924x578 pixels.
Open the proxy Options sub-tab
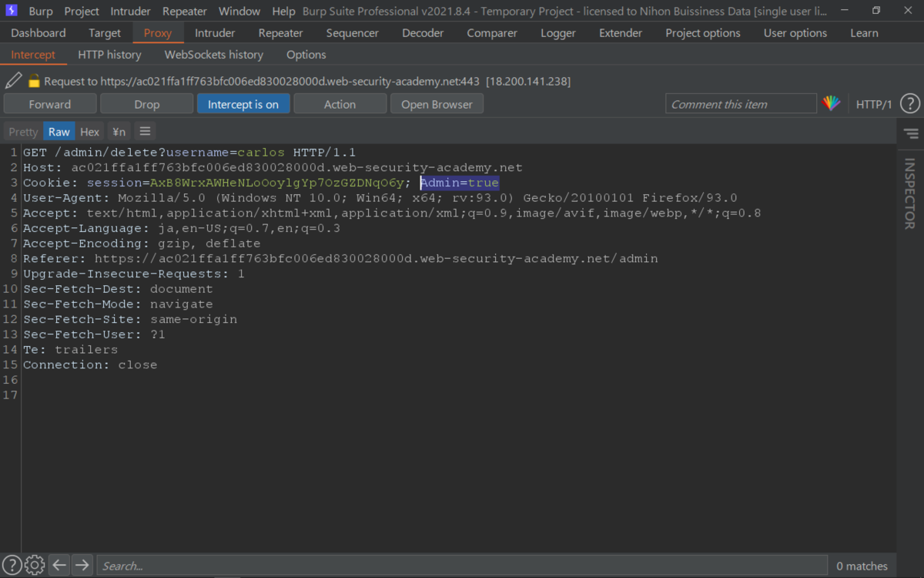tap(306, 55)
